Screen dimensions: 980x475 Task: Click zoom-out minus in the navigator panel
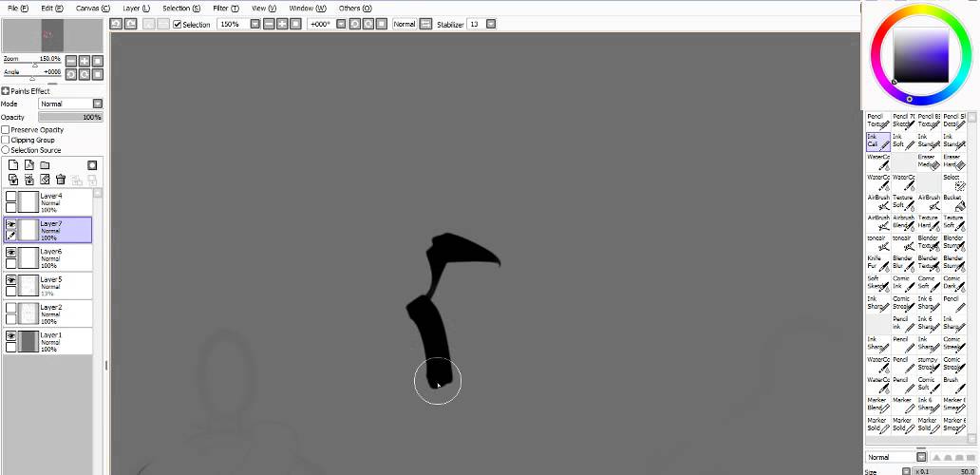point(71,61)
